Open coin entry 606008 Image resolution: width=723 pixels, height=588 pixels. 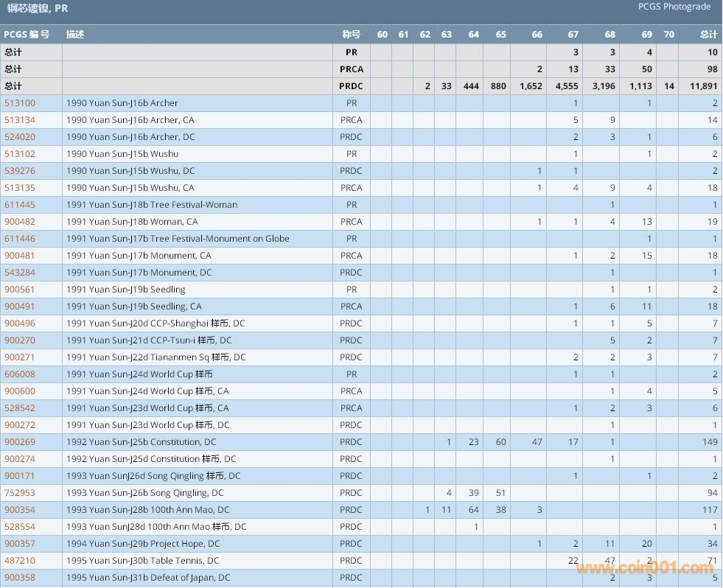point(20,374)
